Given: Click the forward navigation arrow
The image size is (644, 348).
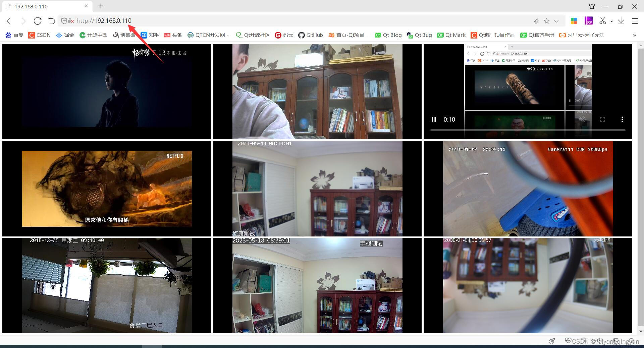Looking at the screenshot, I should pos(23,21).
